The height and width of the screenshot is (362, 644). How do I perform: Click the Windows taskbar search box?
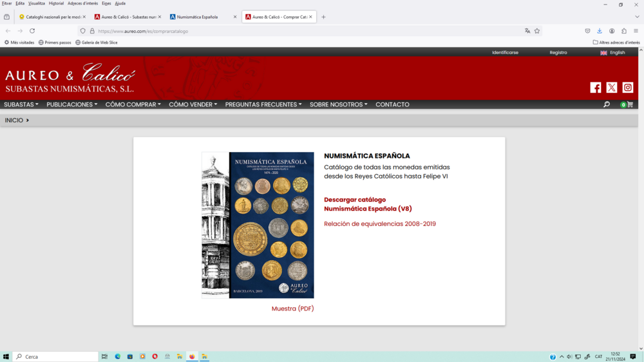pyautogui.click(x=57, y=356)
